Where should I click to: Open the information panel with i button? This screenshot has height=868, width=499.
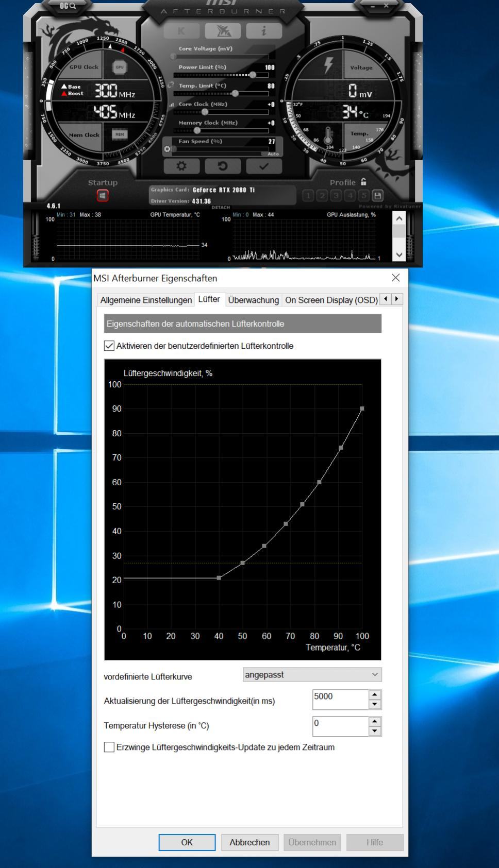[264, 31]
